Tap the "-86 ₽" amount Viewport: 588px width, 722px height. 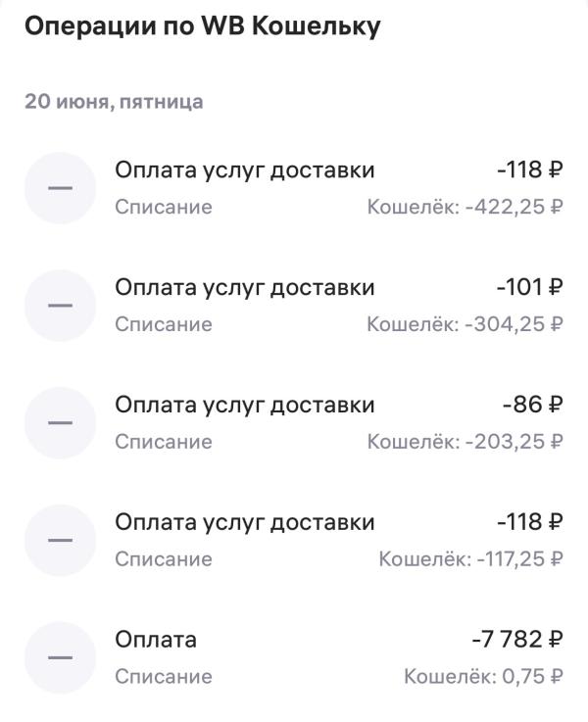click(x=532, y=405)
